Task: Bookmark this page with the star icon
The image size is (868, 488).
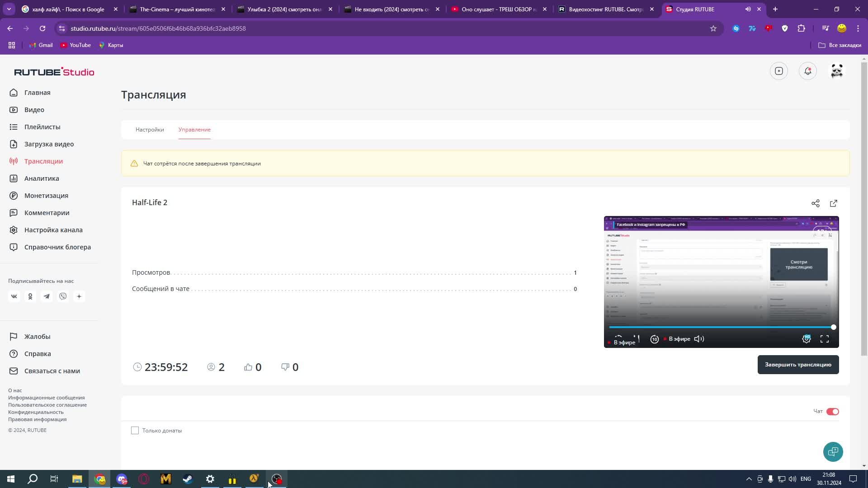Action: [713, 28]
